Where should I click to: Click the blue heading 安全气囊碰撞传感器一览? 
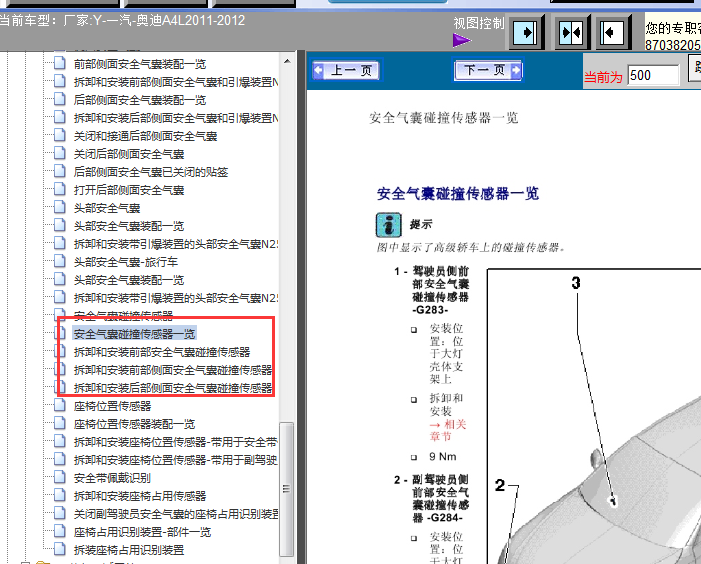point(458,194)
